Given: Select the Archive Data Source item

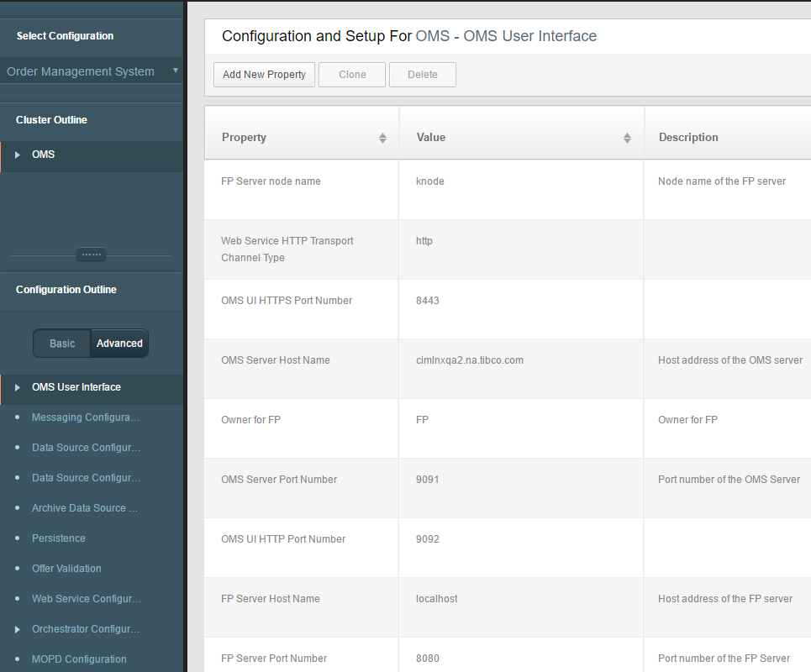Looking at the screenshot, I should (84, 508).
